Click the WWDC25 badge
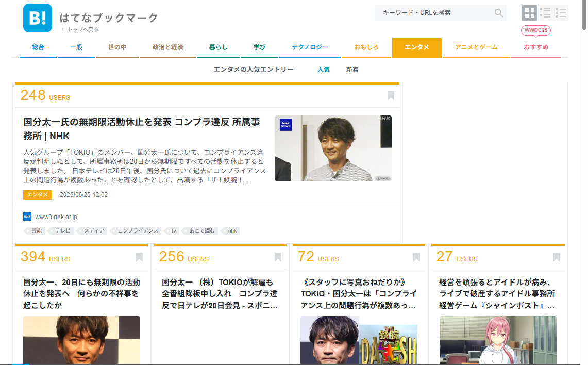Viewport: 588px width, 365px height. (536, 30)
